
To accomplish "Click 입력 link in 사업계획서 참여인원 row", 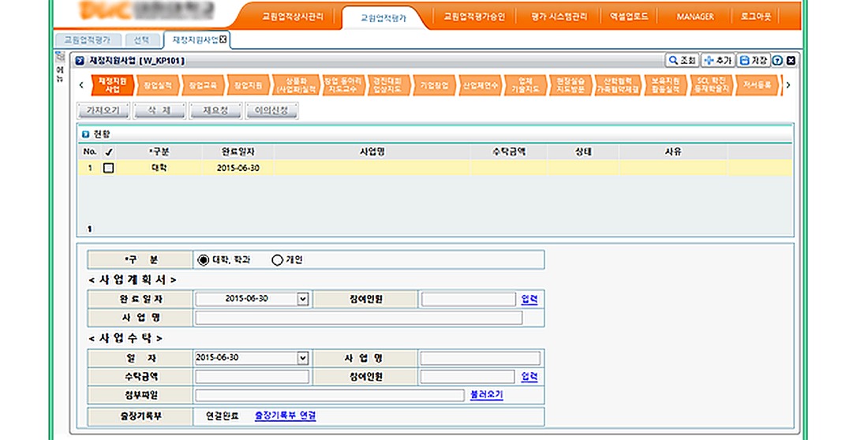I will 529,299.
